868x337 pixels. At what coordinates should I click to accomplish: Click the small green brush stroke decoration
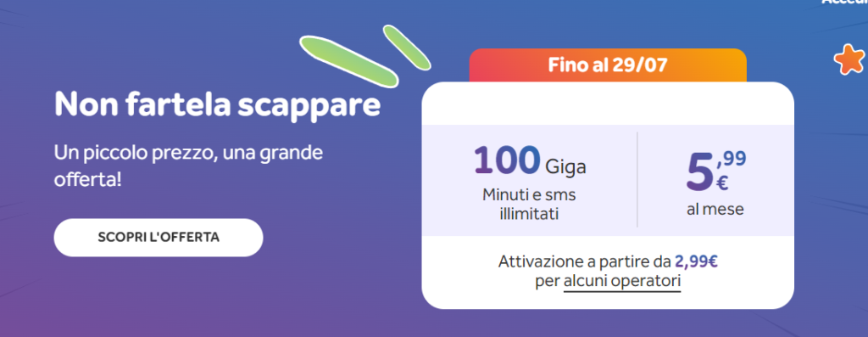point(407,48)
